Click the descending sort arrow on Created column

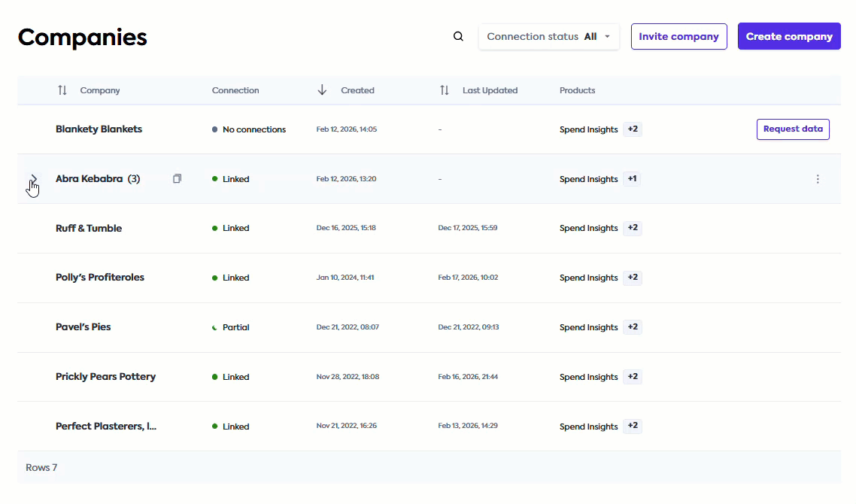[322, 90]
